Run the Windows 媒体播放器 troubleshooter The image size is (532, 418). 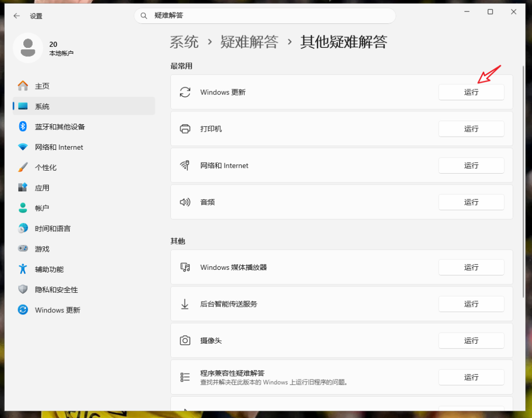point(471,267)
